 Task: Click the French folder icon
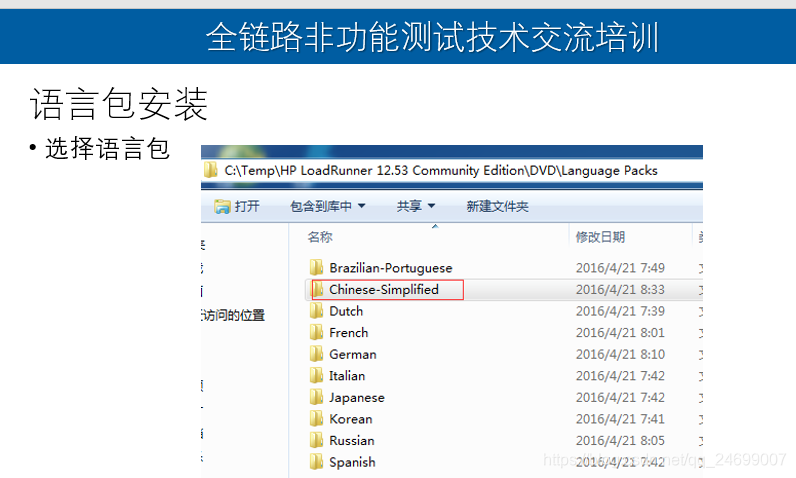316,332
